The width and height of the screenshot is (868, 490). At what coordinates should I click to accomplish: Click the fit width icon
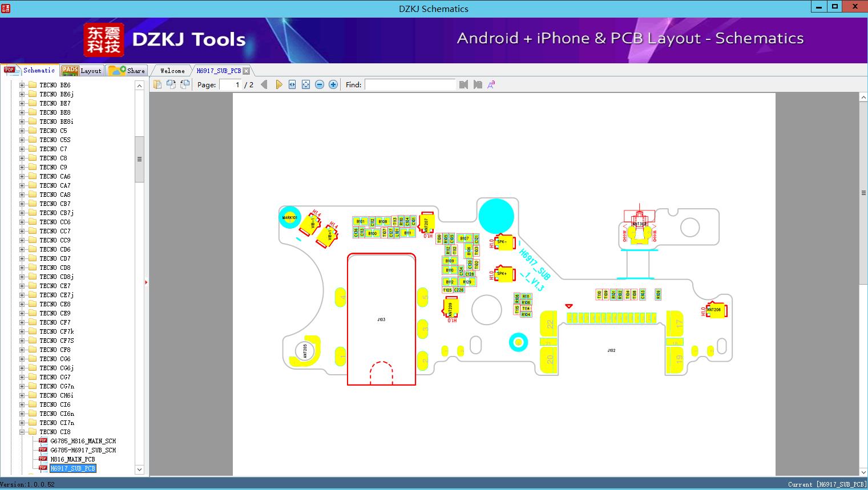[292, 84]
